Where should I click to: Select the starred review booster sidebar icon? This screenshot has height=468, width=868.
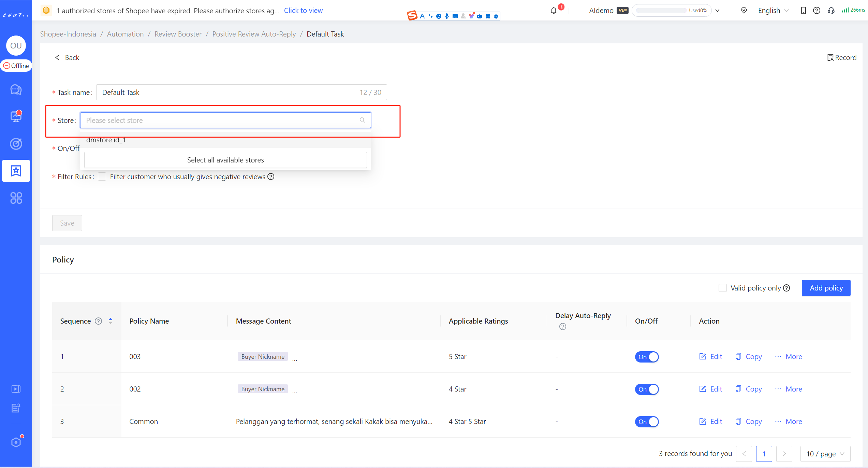[x=16, y=171]
